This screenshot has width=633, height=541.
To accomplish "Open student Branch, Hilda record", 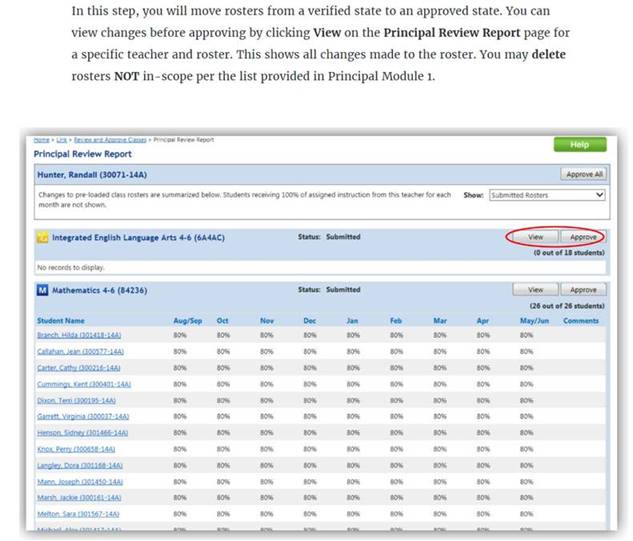I will 79,336.
